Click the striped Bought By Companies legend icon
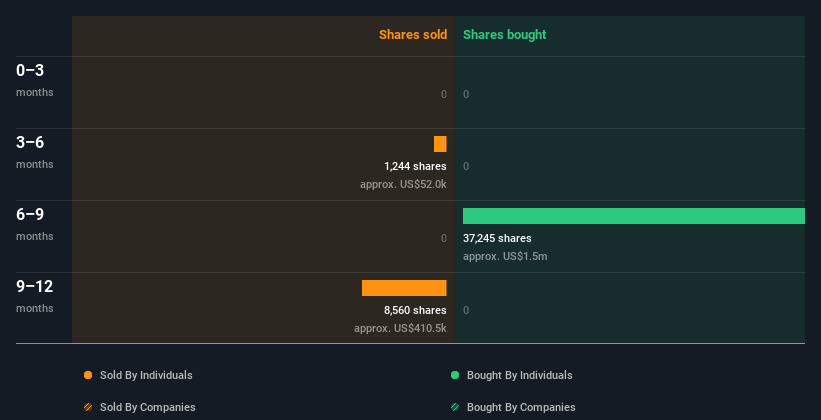 click(455, 407)
